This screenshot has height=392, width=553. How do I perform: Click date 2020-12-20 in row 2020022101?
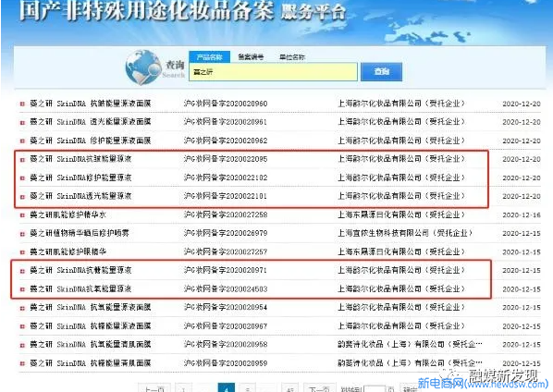point(522,196)
